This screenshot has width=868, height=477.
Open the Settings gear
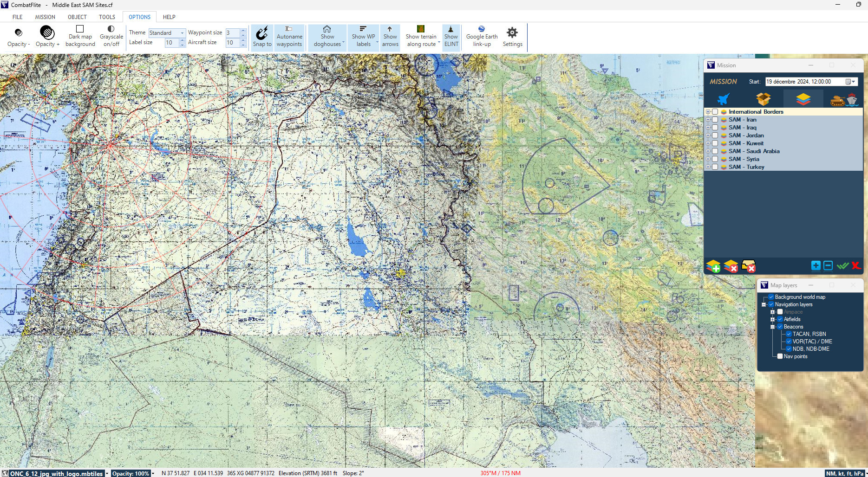coord(512,37)
